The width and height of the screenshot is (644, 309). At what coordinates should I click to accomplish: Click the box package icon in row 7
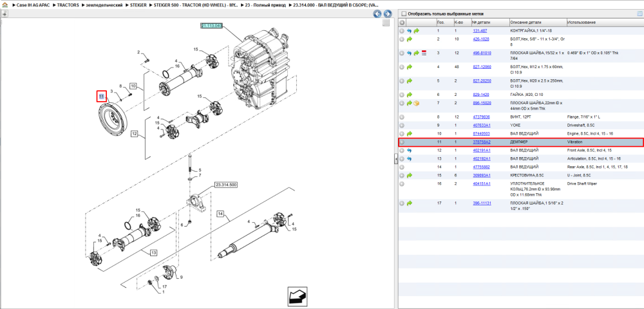click(x=416, y=103)
